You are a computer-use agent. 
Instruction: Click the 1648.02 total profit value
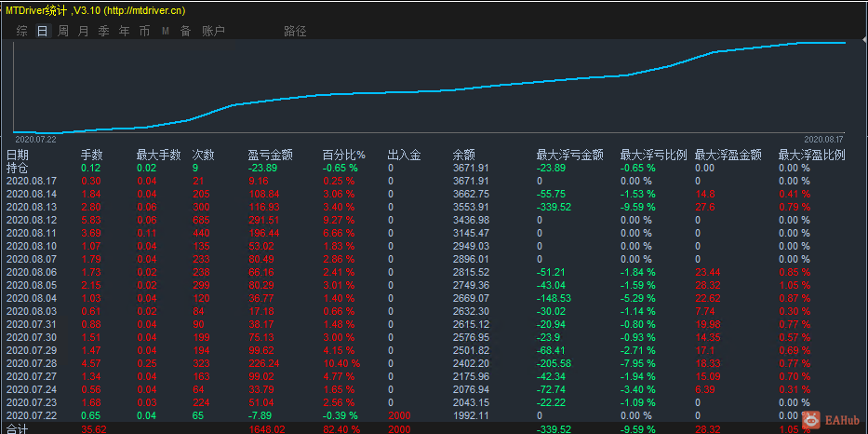(267, 429)
